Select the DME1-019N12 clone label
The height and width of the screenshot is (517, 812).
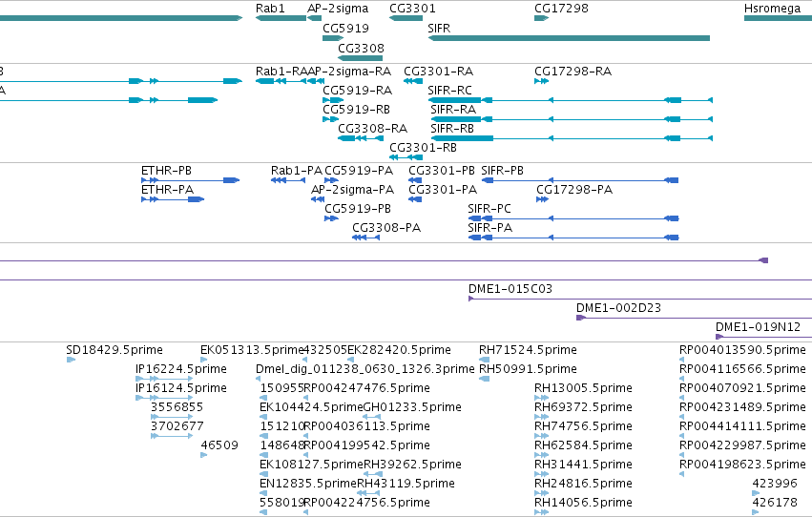[x=758, y=327]
